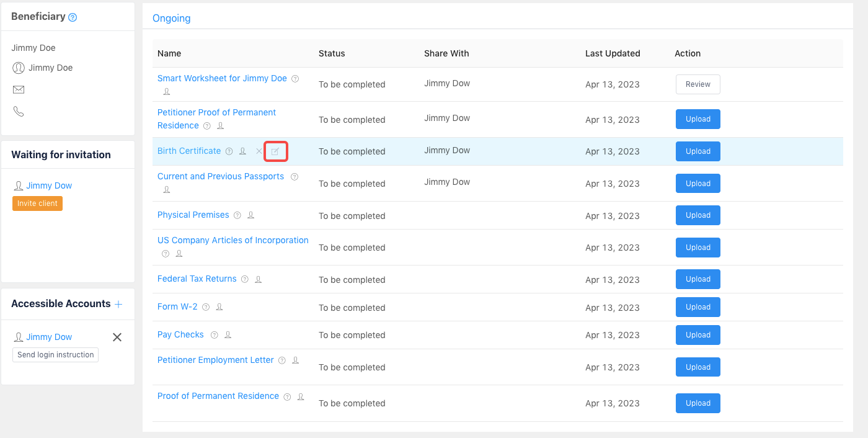Click help icon next to Smart Worksheet

[x=295, y=79]
